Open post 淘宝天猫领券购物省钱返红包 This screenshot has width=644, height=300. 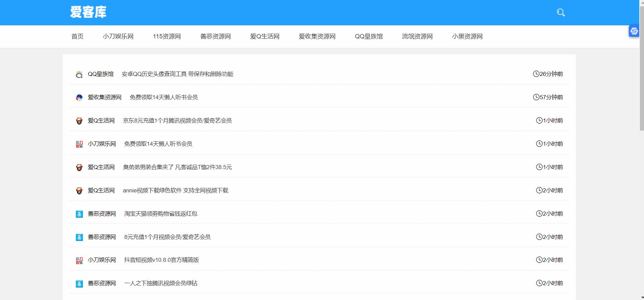161,214
